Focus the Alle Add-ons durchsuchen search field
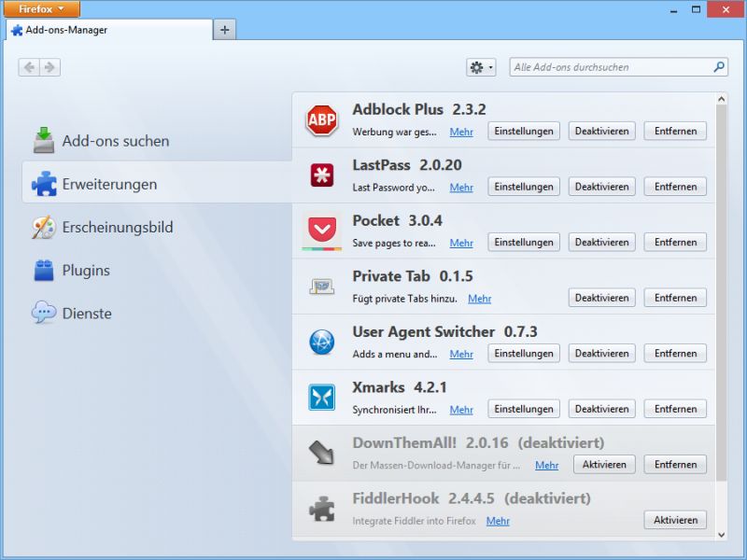This screenshot has width=747, height=560. [618, 67]
